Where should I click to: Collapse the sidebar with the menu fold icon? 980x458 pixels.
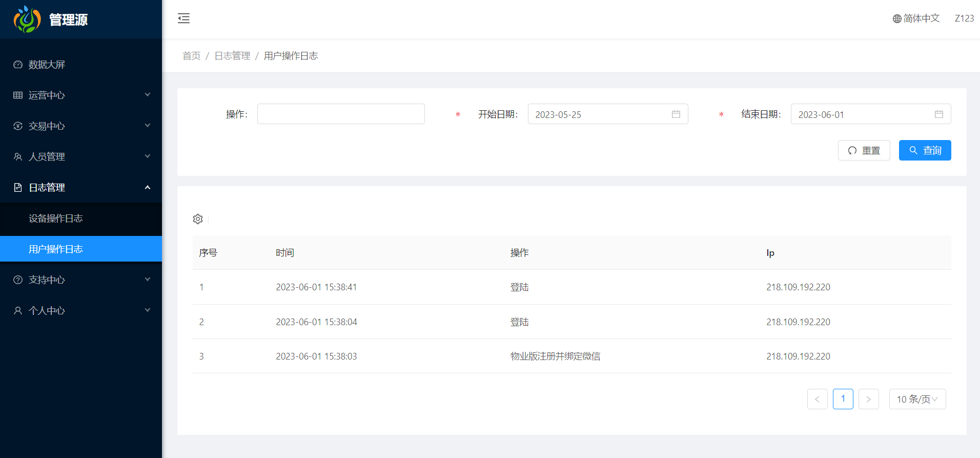[x=183, y=18]
